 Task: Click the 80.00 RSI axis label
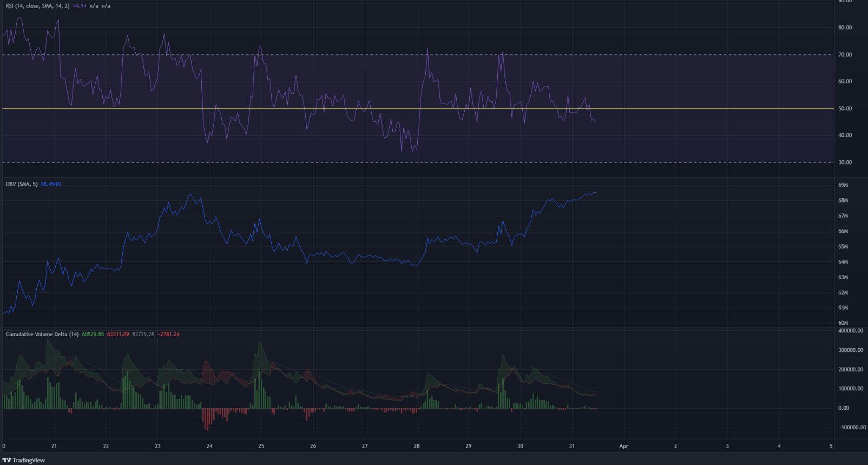(845, 28)
